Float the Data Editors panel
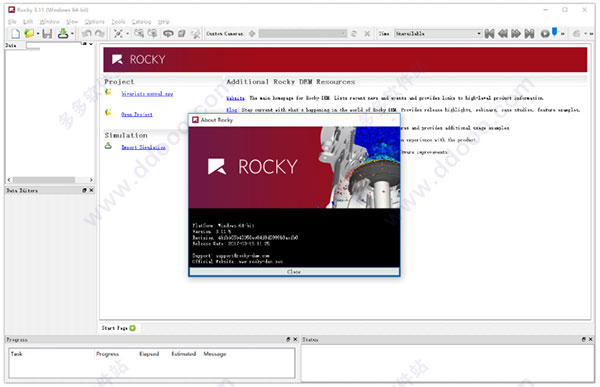 84,190
